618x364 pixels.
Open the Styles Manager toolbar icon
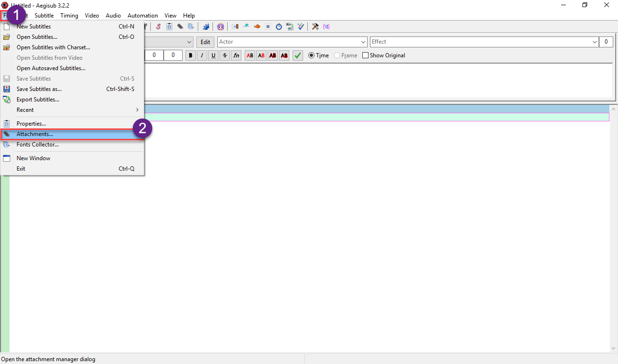(158, 27)
